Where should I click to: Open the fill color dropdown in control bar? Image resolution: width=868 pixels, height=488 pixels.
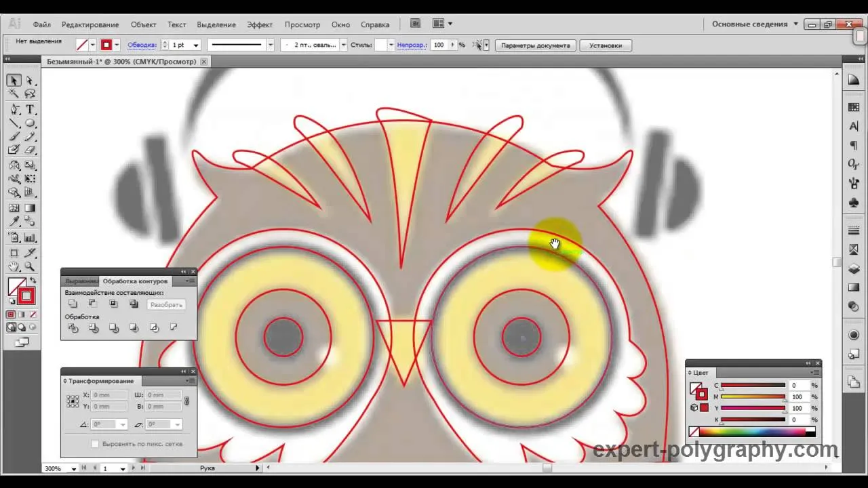pos(93,45)
